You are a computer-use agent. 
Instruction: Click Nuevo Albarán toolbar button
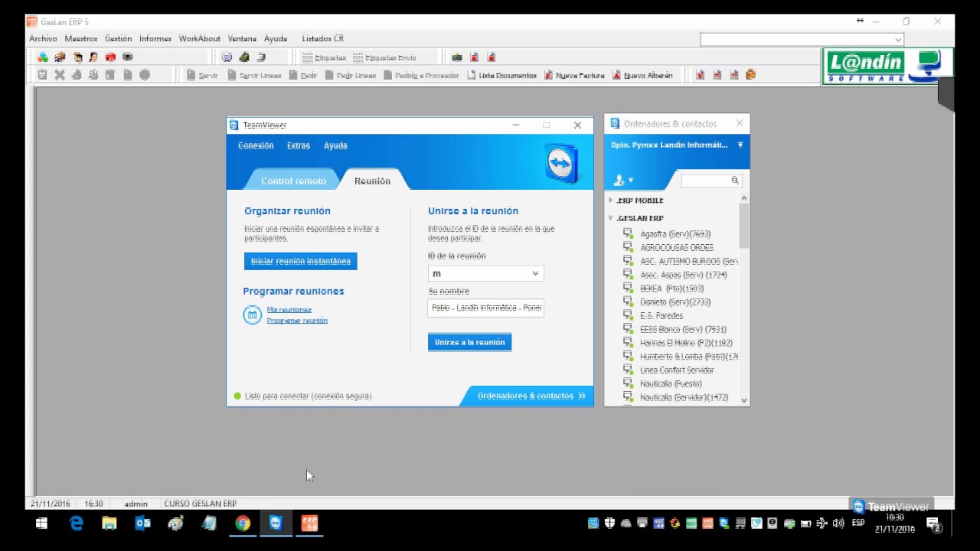(x=643, y=75)
